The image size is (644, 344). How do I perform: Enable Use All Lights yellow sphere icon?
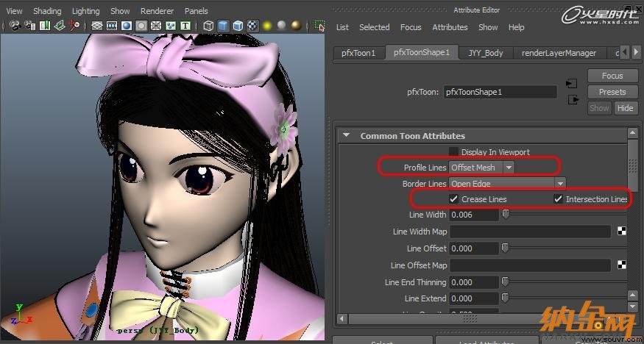(267, 26)
